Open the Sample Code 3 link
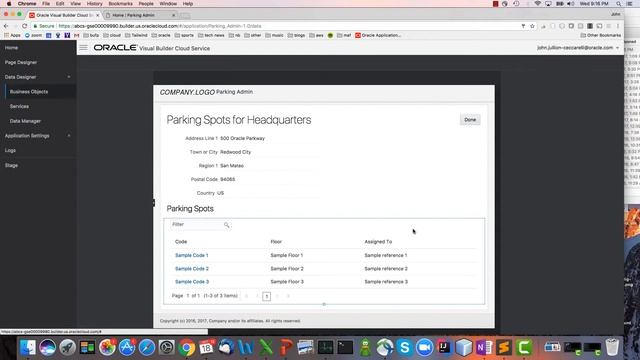 pyautogui.click(x=192, y=282)
